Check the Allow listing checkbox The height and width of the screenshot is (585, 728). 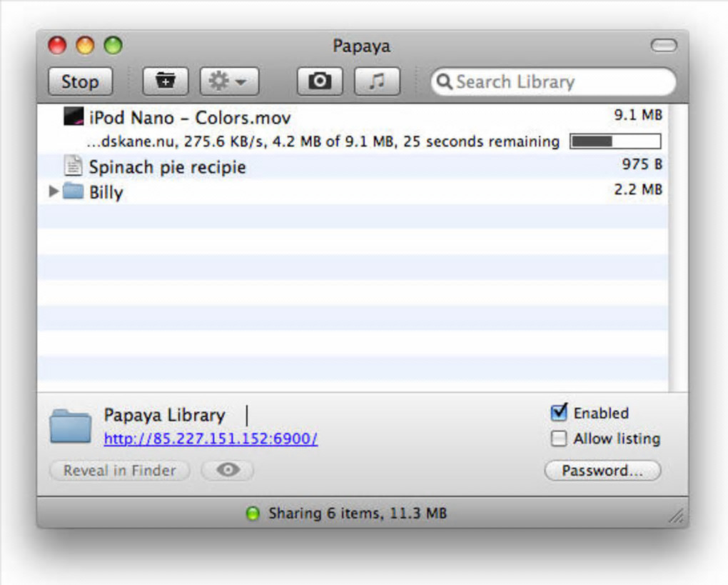point(559,438)
